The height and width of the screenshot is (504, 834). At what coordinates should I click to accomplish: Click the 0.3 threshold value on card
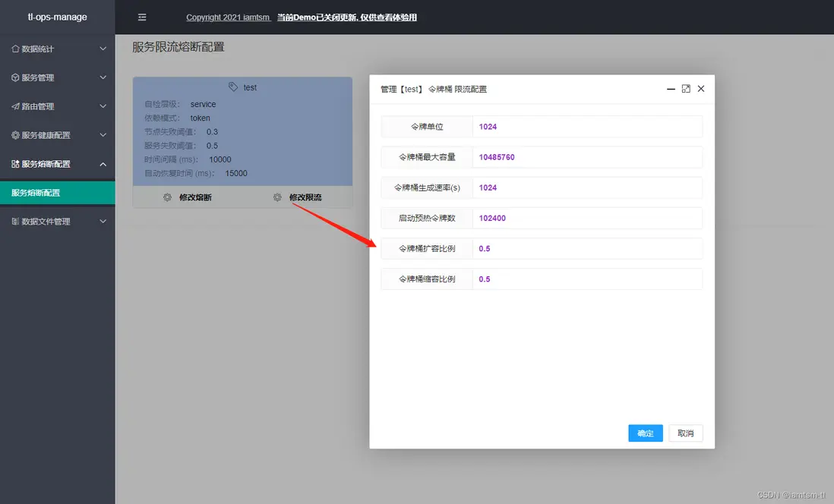[x=212, y=132]
